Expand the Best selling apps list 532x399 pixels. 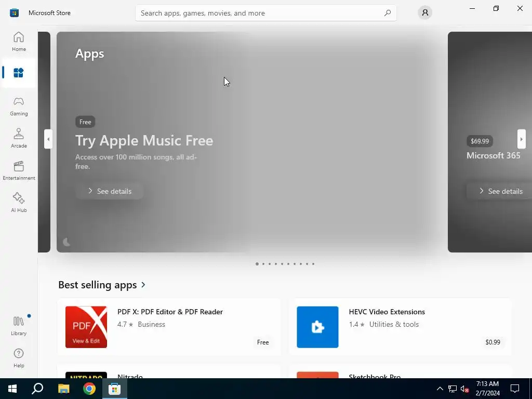click(102, 285)
